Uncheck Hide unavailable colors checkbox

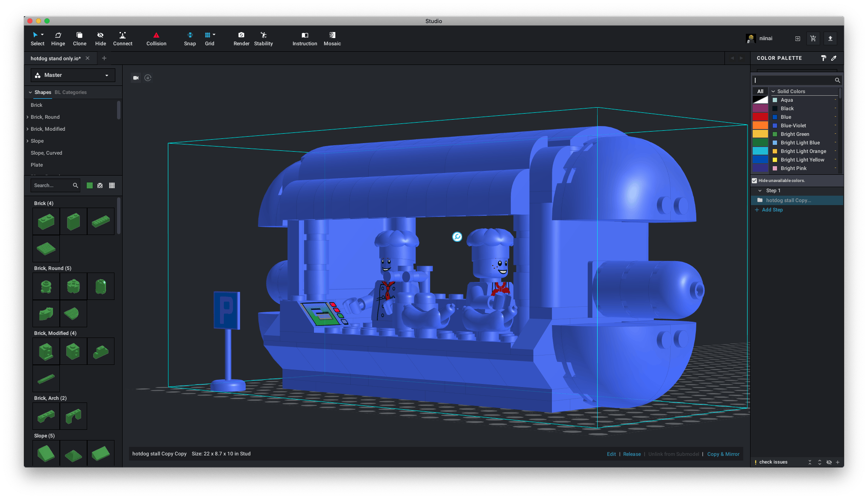point(754,181)
